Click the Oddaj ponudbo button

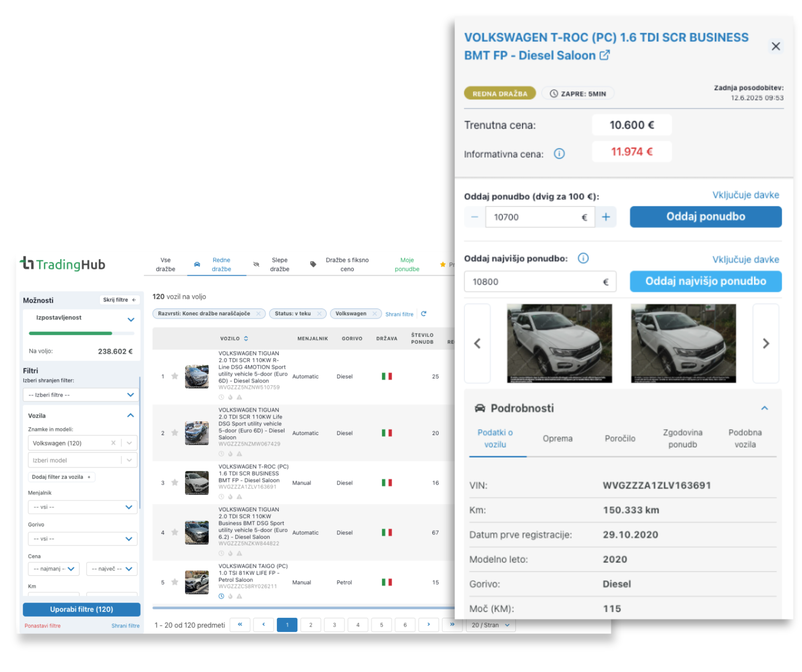[x=706, y=217]
